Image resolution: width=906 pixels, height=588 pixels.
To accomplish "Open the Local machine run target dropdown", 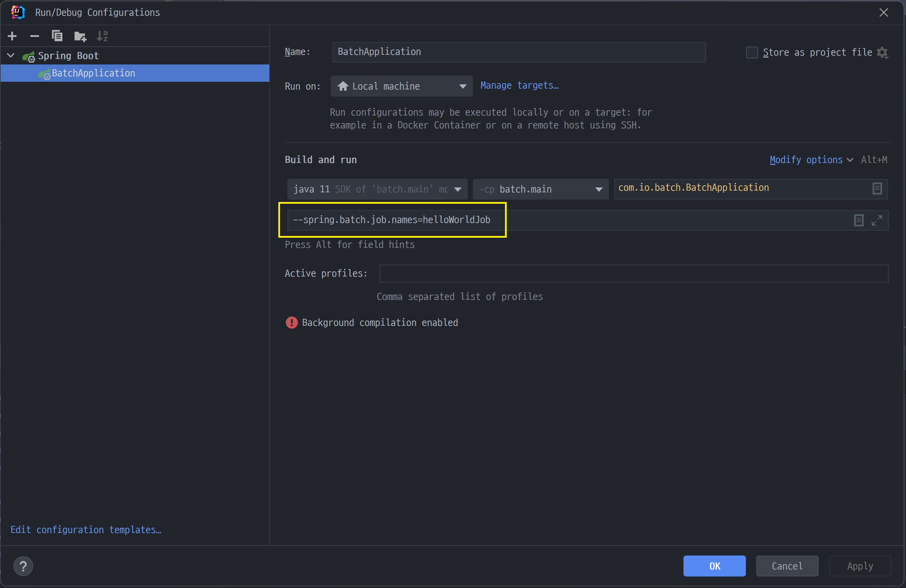I will click(x=401, y=86).
